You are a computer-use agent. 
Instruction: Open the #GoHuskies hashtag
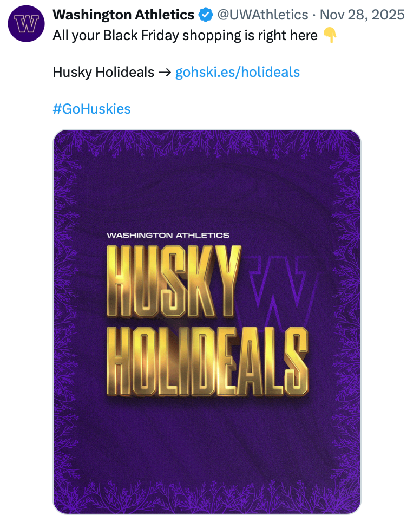point(92,109)
